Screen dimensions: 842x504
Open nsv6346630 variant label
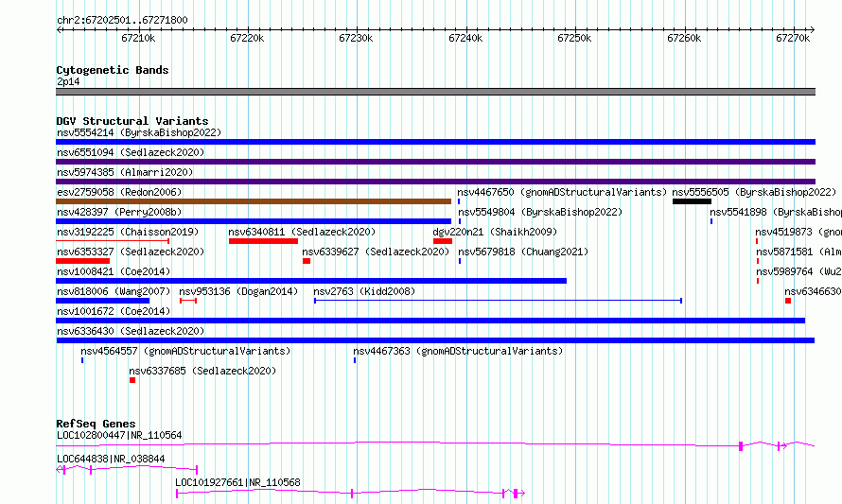[813, 291]
